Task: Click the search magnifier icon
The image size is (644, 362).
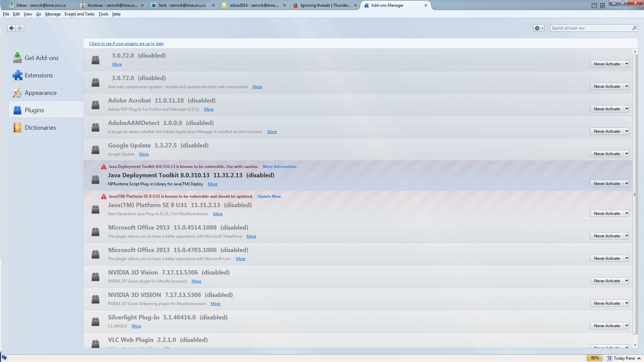Action: (x=634, y=28)
